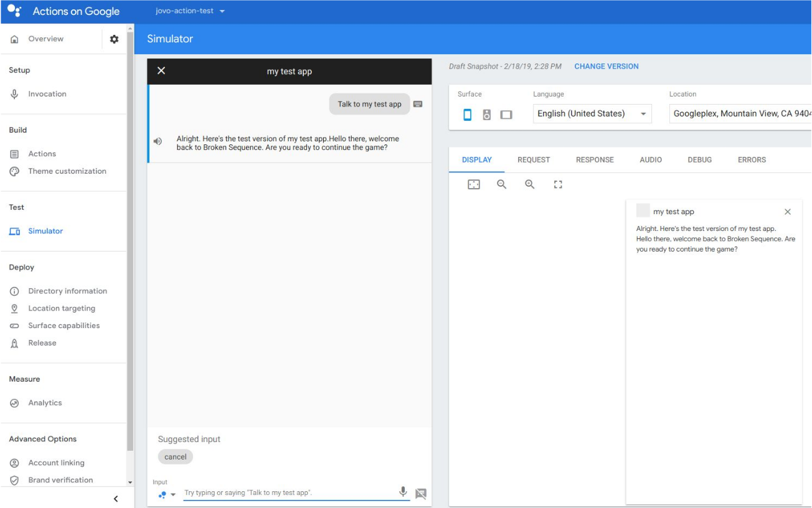
Task: Switch to the DEBUG tab
Action: 700,160
